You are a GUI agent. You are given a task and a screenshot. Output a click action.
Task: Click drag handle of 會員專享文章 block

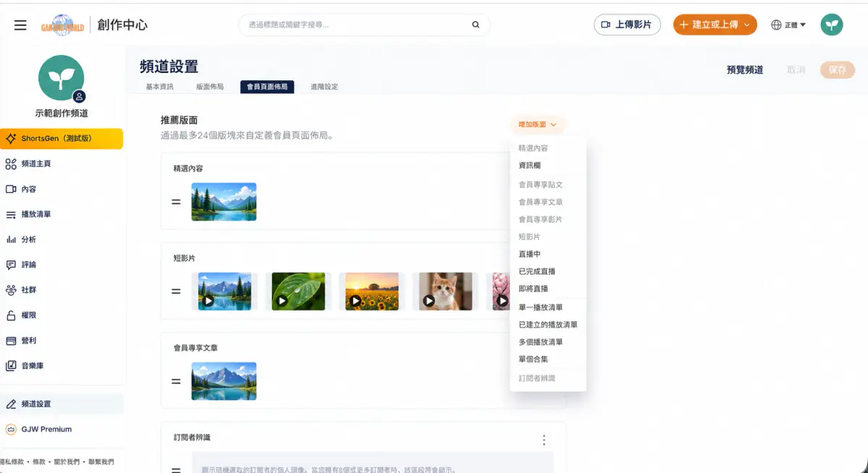(x=176, y=381)
